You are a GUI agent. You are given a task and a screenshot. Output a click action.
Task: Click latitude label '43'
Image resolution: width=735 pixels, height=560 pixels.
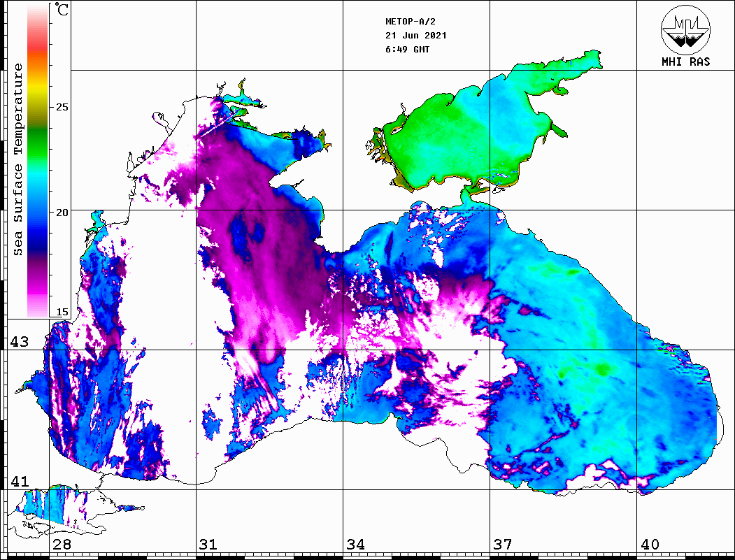pos(20,342)
